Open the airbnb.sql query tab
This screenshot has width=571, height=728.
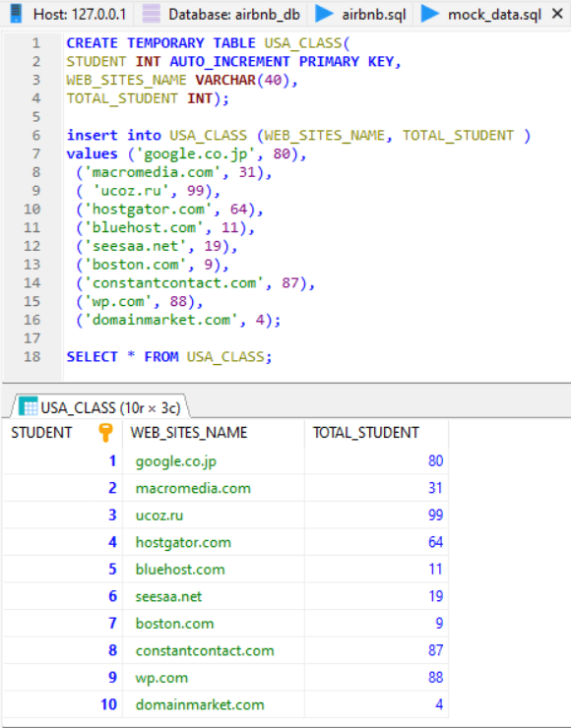point(361,14)
